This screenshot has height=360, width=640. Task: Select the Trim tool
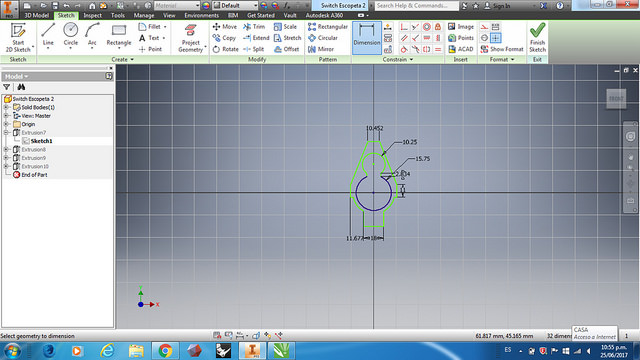(254, 27)
